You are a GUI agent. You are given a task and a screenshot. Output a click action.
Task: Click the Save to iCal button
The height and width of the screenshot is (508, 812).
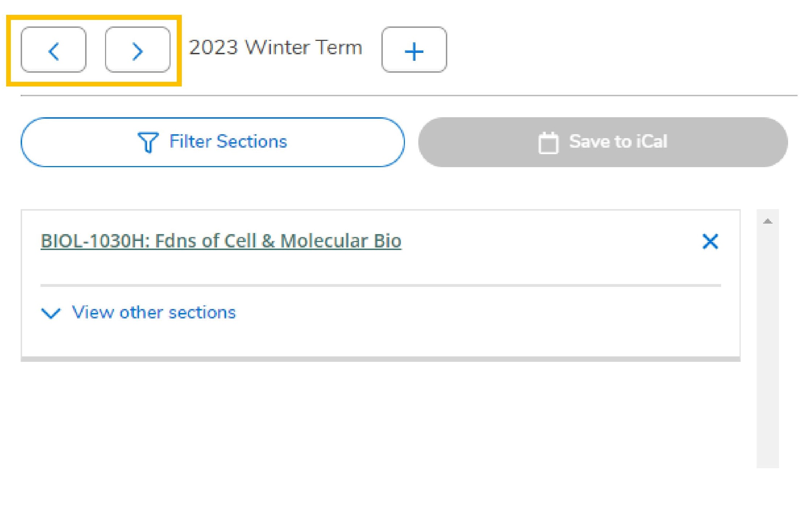click(602, 141)
